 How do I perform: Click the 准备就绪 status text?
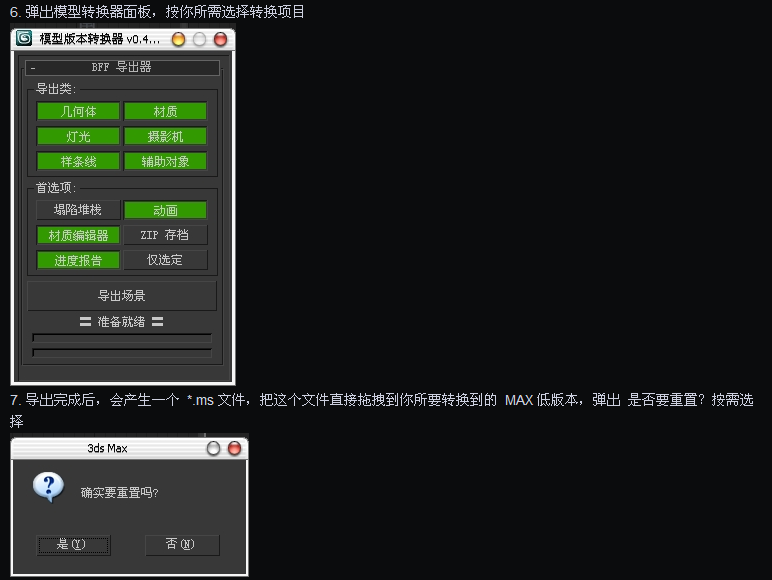point(122,322)
